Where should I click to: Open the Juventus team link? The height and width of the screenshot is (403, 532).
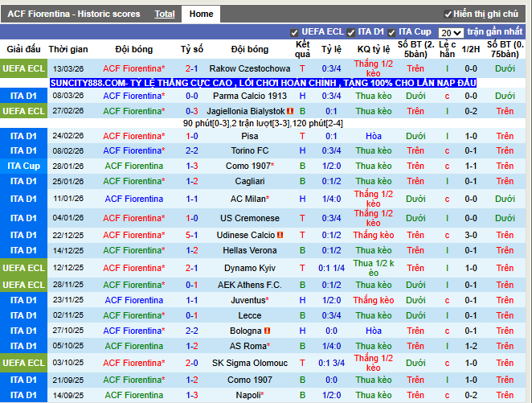248,300
